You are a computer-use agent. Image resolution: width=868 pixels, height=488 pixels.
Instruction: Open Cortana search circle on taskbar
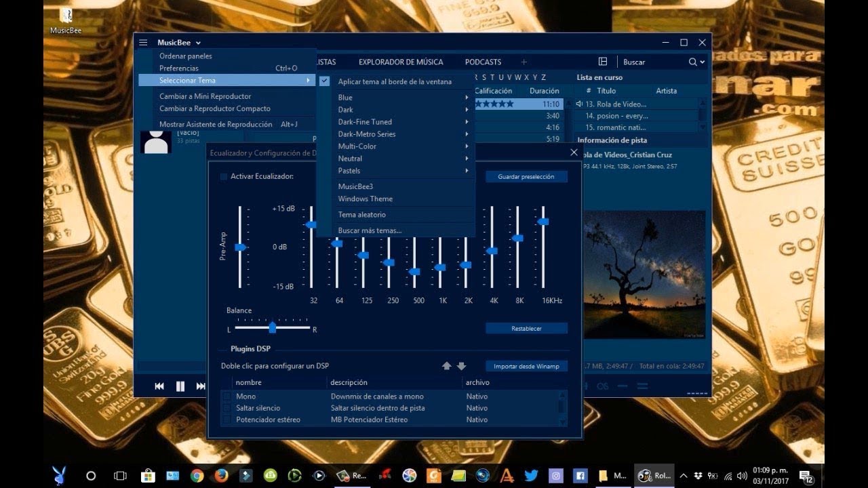91,476
